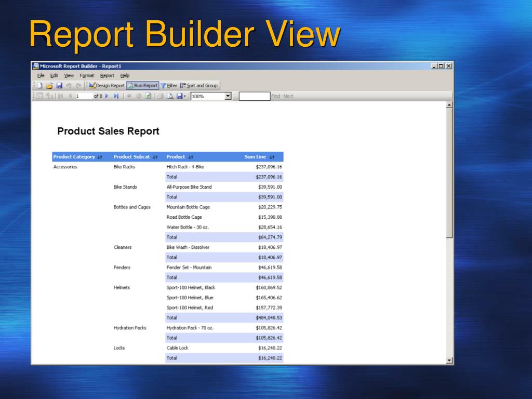The width and height of the screenshot is (532, 399).
Task: Toggle sort on Product Category column
Action: tap(100, 157)
